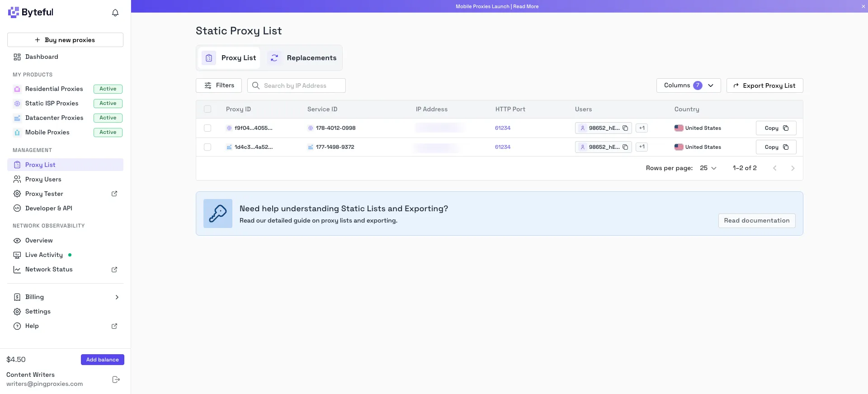Open the Columns dropdown

coord(689,85)
